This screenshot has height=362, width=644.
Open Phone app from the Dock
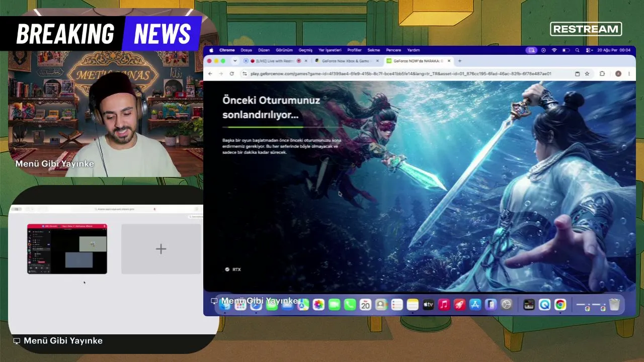[x=350, y=304]
